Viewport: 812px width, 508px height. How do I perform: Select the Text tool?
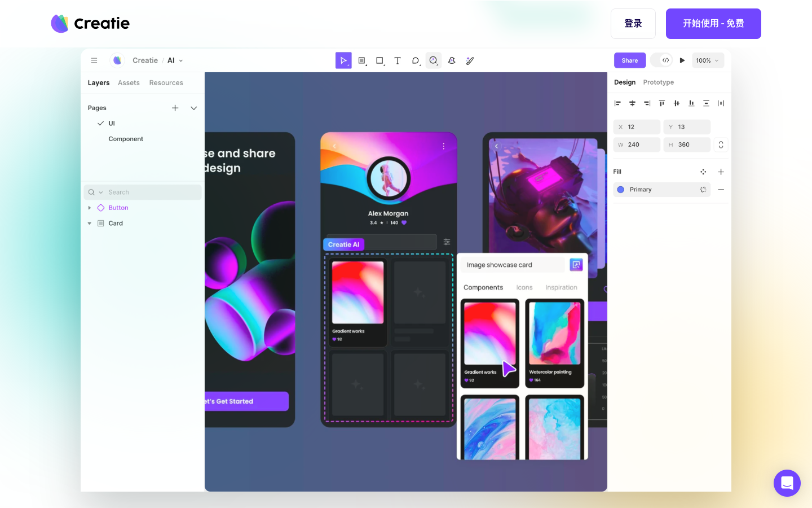(x=398, y=60)
